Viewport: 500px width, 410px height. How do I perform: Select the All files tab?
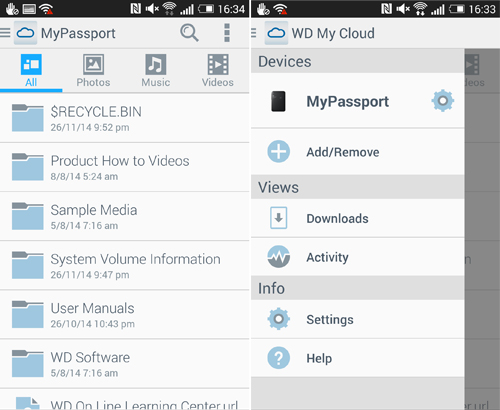tap(31, 71)
